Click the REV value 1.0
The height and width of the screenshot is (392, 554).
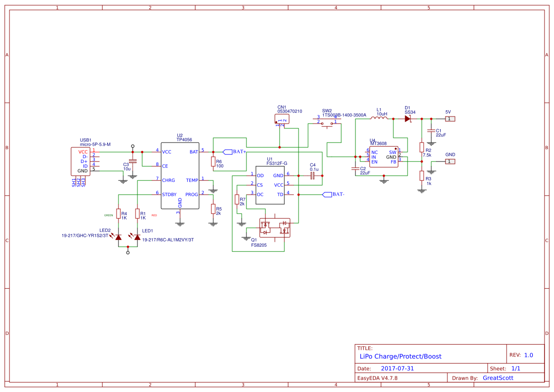(x=528, y=355)
